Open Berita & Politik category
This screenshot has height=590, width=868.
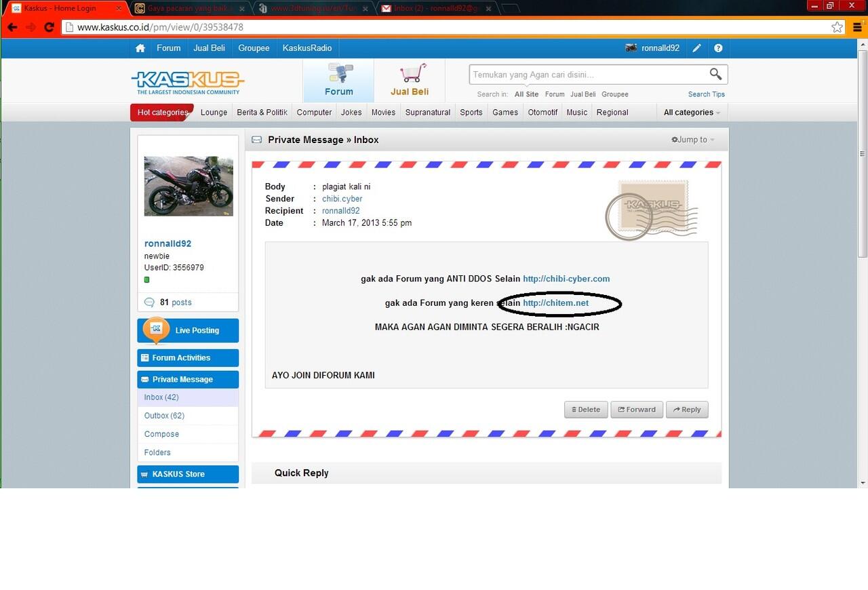[x=262, y=113]
